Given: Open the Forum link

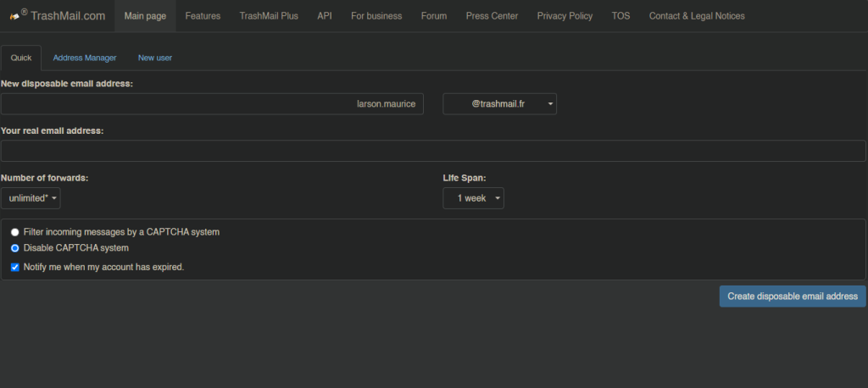Looking at the screenshot, I should [433, 16].
